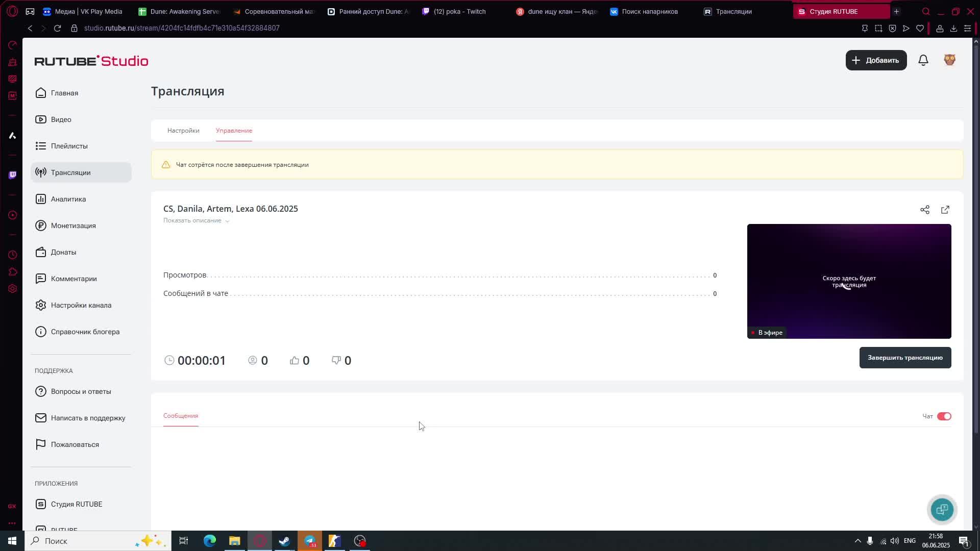Open the notifications bell
Screen dimensions: 980x551
point(923,60)
